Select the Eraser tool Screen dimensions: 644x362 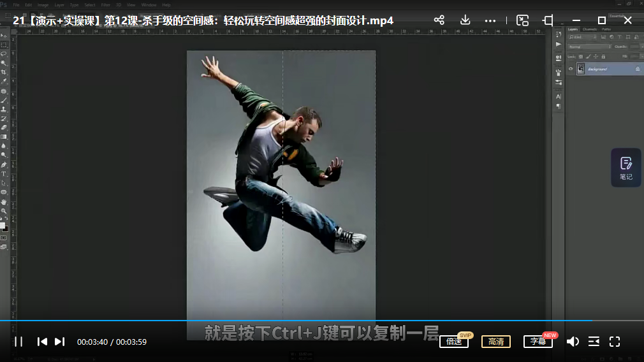pos(4,127)
